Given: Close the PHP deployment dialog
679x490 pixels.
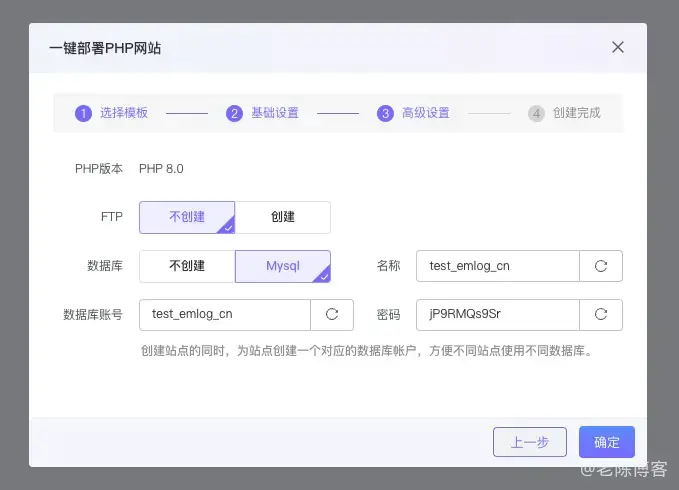Looking at the screenshot, I should click(x=618, y=47).
